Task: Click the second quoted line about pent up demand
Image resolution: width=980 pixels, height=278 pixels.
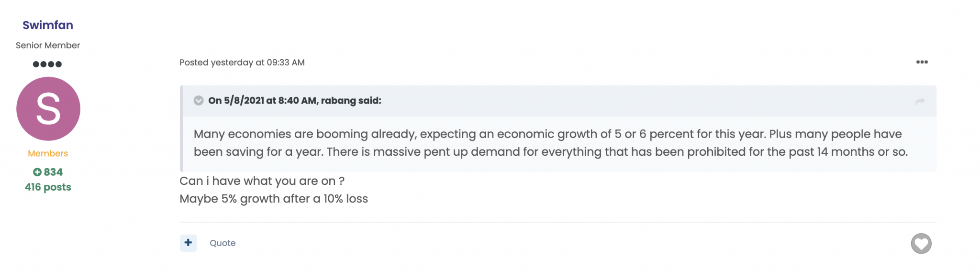Action: point(550,152)
